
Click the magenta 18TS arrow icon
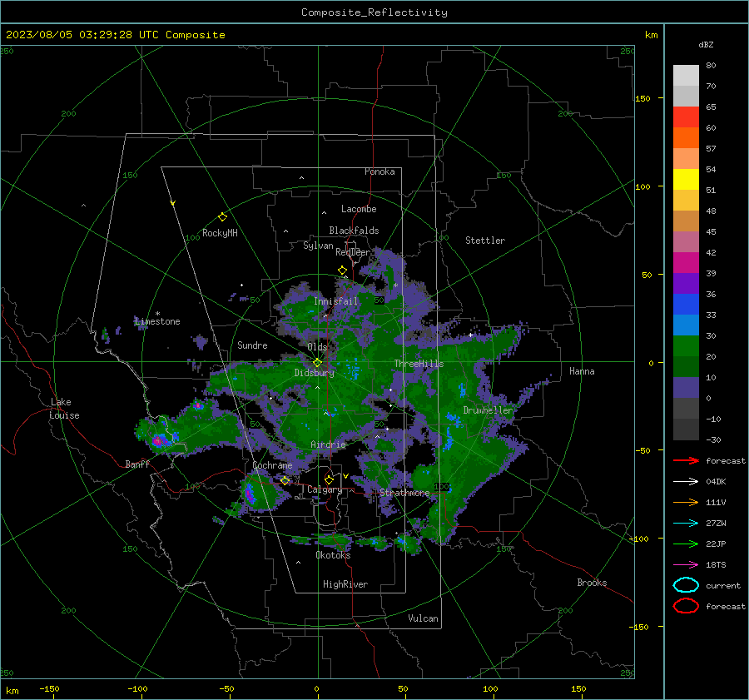(x=686, y=565)
